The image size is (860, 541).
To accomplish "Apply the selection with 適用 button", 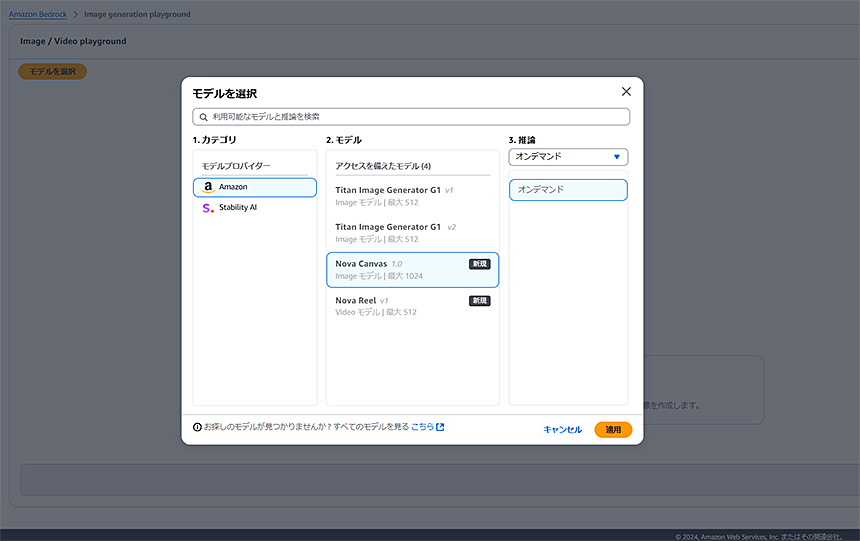I will [x=613, y=430].
